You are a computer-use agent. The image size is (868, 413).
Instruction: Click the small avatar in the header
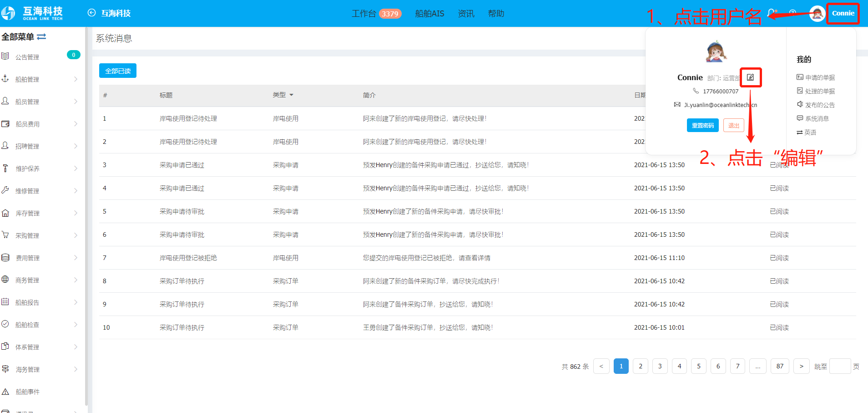click(817, 14)
